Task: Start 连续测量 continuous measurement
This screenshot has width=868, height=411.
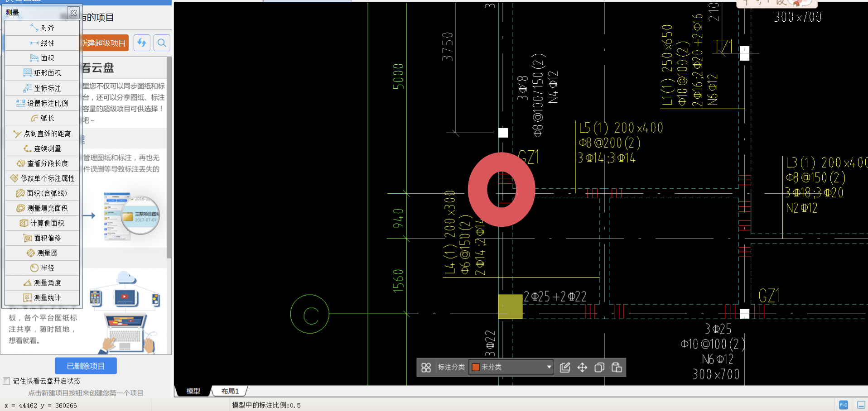Action: [42, 148]
